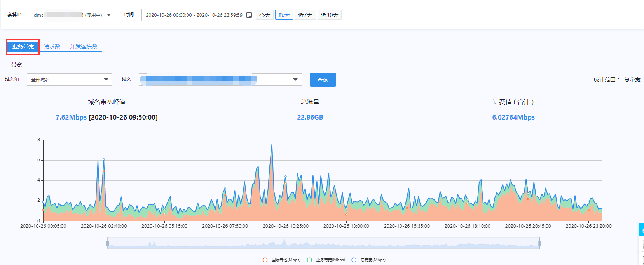This screenshot has width=644, height=265.
Task: Expand the 域名 selection dropdown
Action: [220, 80]
